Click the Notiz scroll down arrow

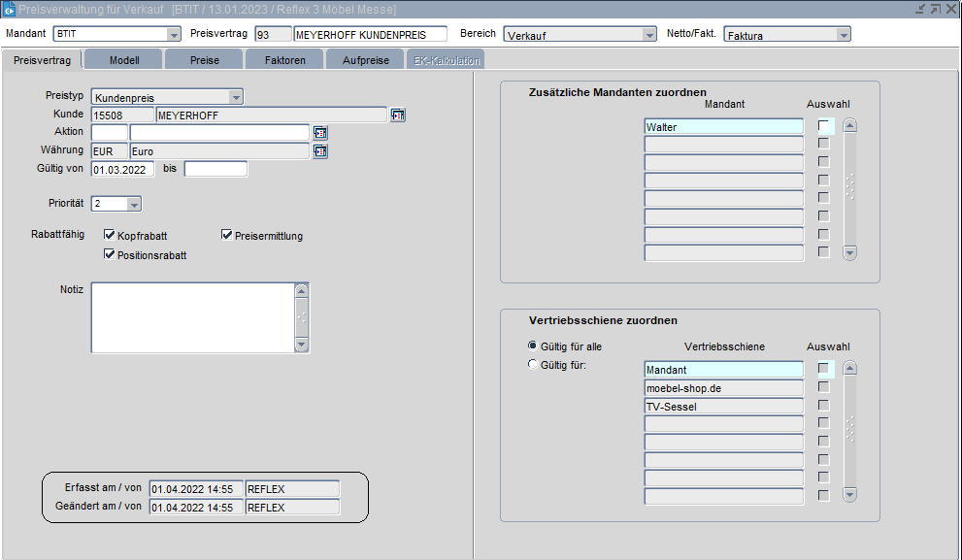301,345
